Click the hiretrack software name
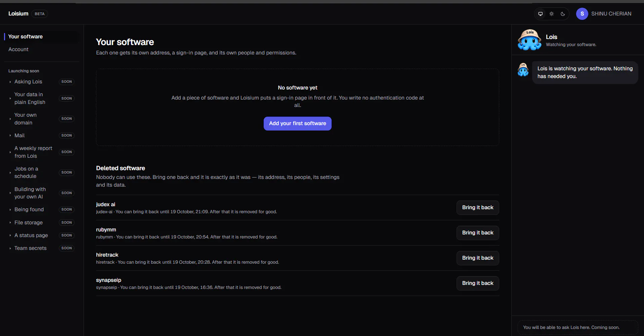 pos(107,255)
